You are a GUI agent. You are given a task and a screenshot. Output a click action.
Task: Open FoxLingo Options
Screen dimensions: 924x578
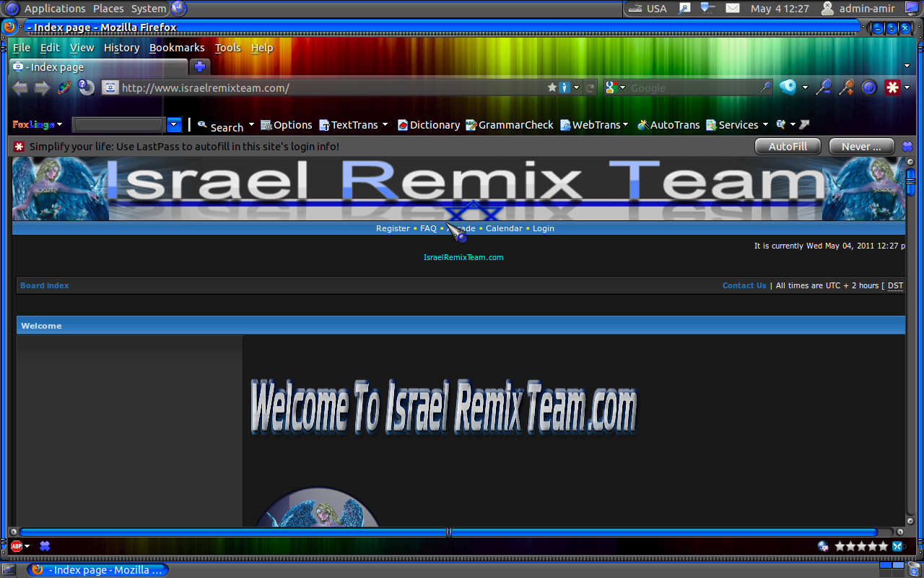click(287, 125)
